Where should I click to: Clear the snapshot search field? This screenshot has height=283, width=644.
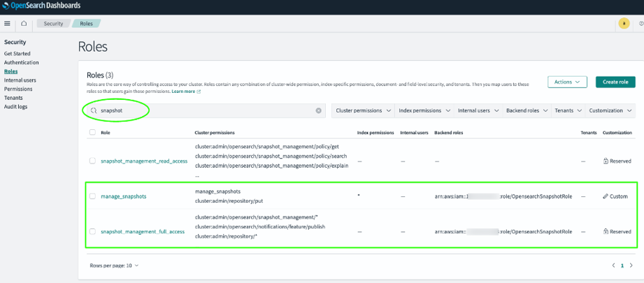[x=318, y=110]
